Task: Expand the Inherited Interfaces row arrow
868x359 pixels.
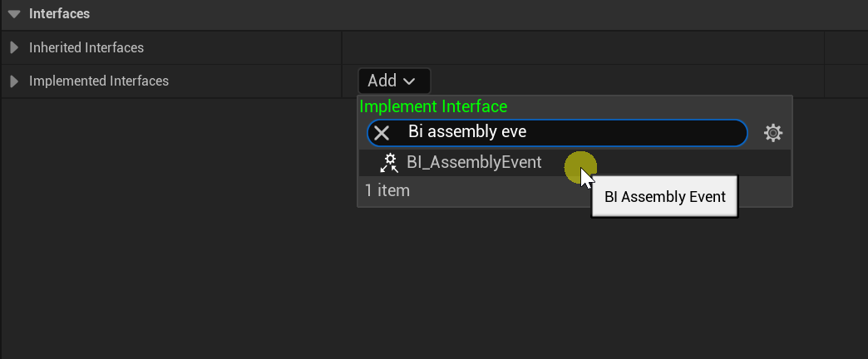Action: 14,48
